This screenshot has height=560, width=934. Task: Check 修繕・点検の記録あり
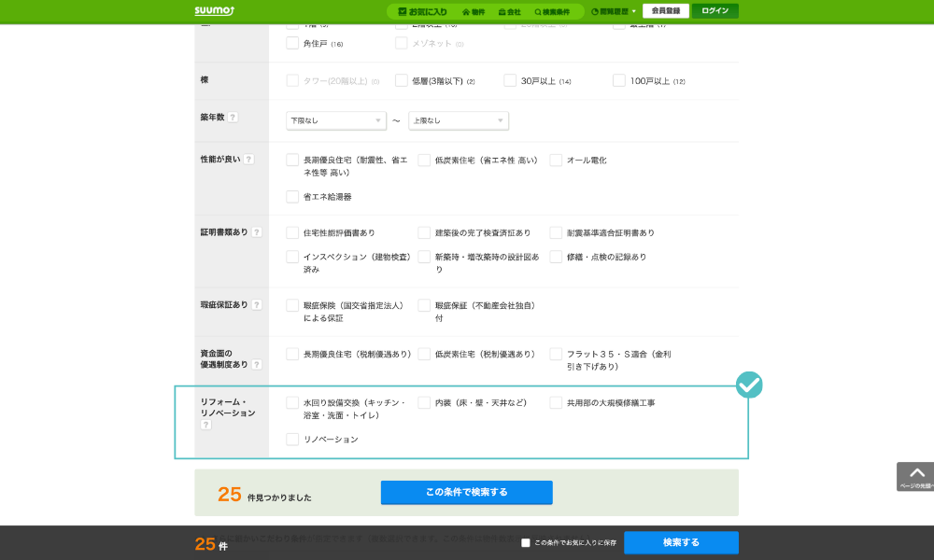pos(556,257)
